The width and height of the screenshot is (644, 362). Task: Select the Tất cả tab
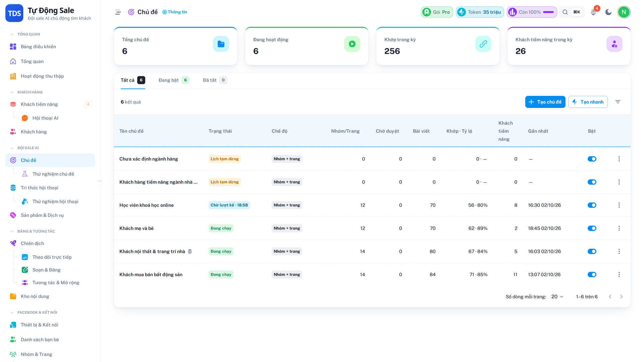[x=133, y=80]
